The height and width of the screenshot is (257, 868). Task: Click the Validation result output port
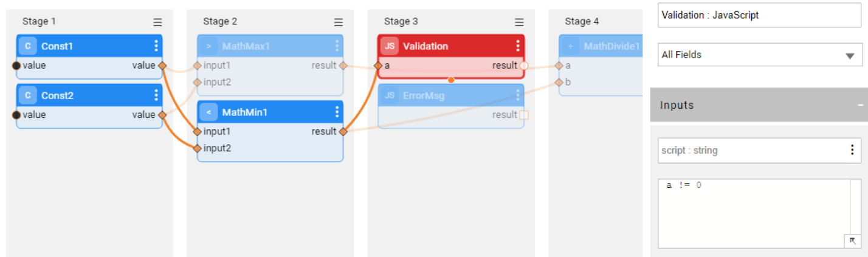pos(524,66)
